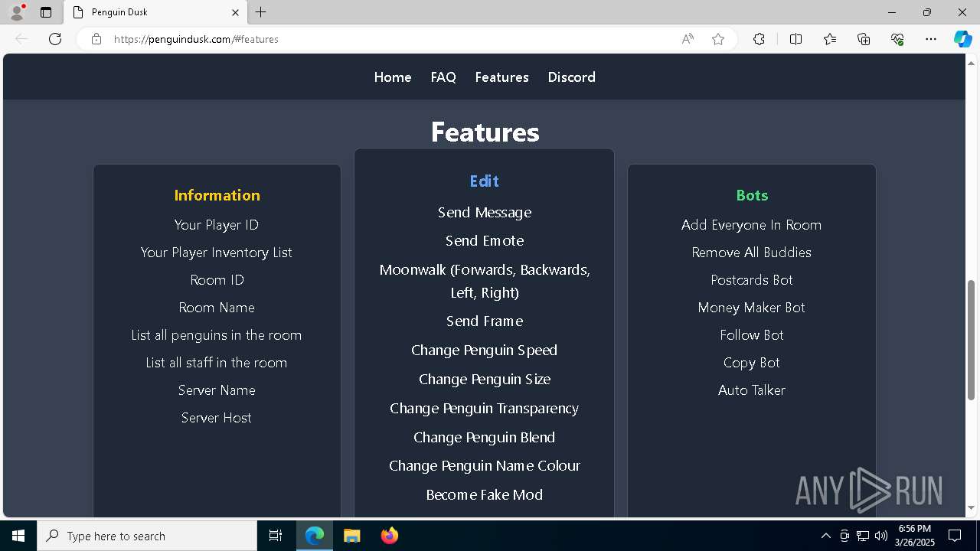Viewport: 980px width, 551px height.
Task: Activate the Read aloud icon
Action: 688,39
